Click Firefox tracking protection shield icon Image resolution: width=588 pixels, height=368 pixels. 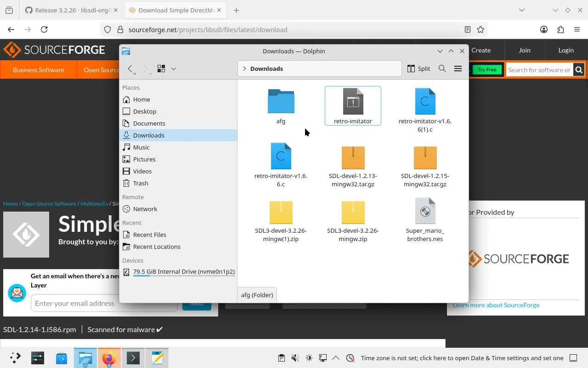(107, 29)
